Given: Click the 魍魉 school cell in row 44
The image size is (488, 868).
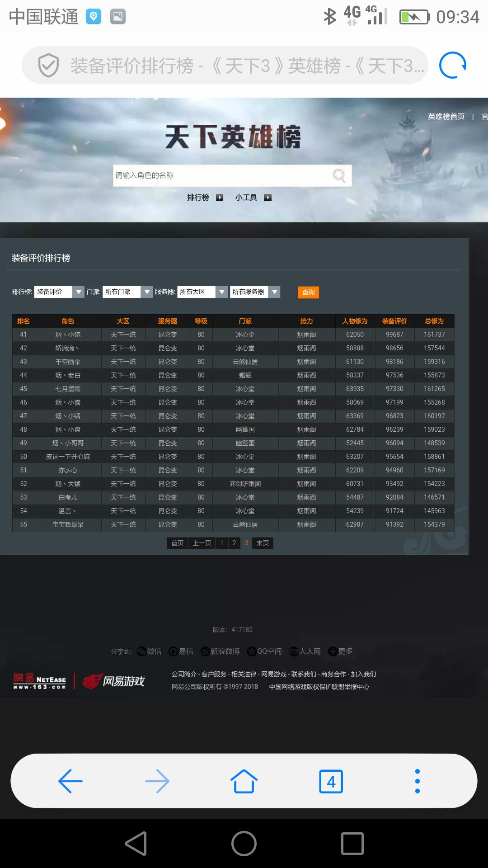Looking at the screenshot, I should [x=245, y=375].
